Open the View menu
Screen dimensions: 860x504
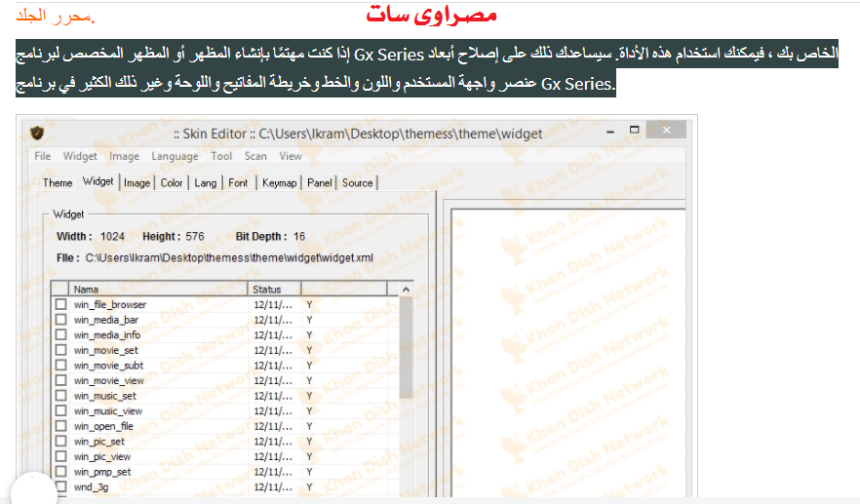click(x=291, y=156)
